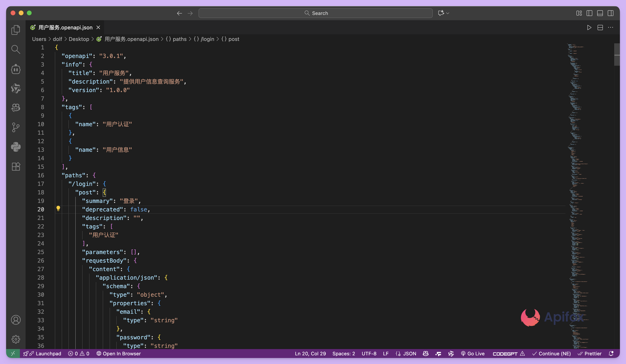Image resolution: width=626 pixels, height=364 pixels.
Task: Toggle the bottom panel layout button
Action: coord(600,13)
